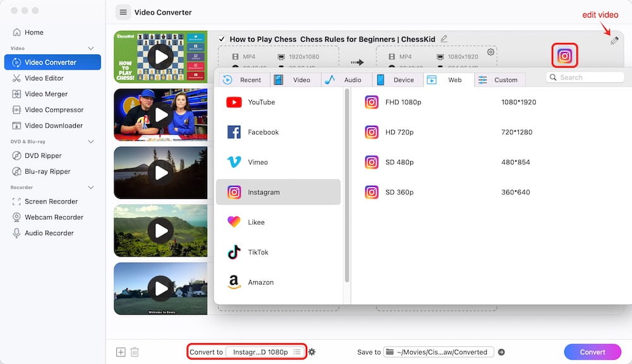Switch to the Web tab
The width and height of the screenshot is (632, 364).
pos(449,80)
